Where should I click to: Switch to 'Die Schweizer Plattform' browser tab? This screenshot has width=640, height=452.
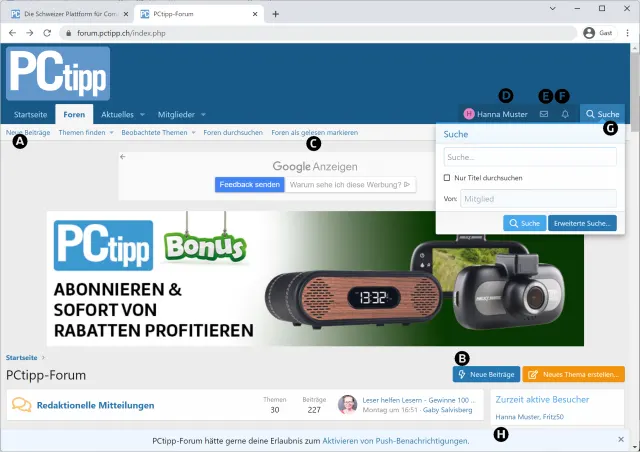pos(70,14)
